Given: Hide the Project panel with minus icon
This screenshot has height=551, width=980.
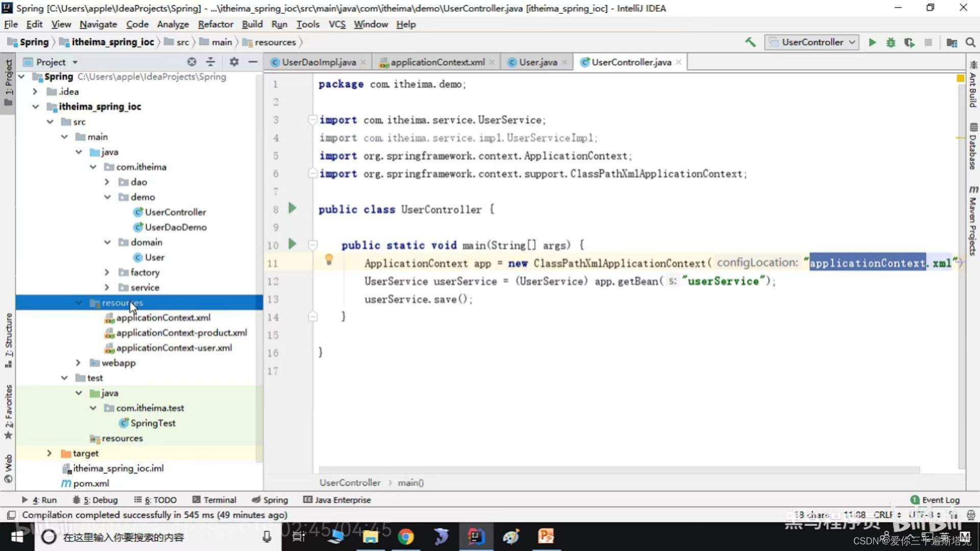Looking at the screenshot, I should click(x=253, y=62).
